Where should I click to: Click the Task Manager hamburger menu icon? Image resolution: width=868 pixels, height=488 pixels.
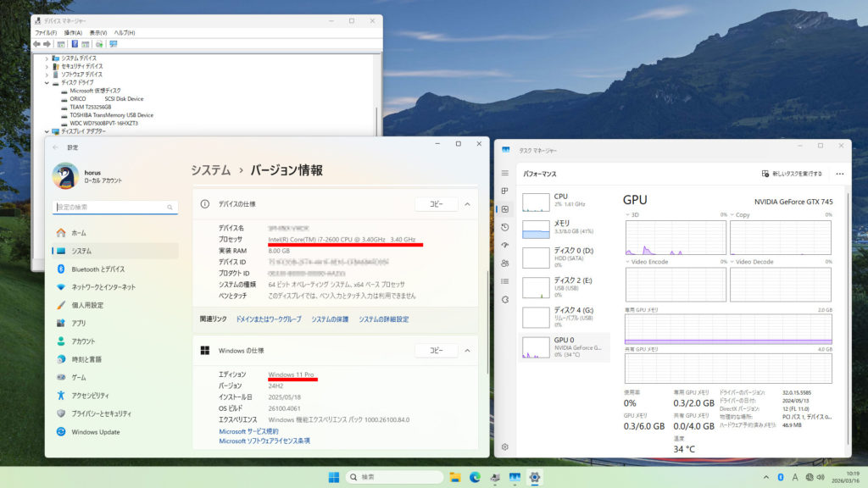tap(505, 173)
